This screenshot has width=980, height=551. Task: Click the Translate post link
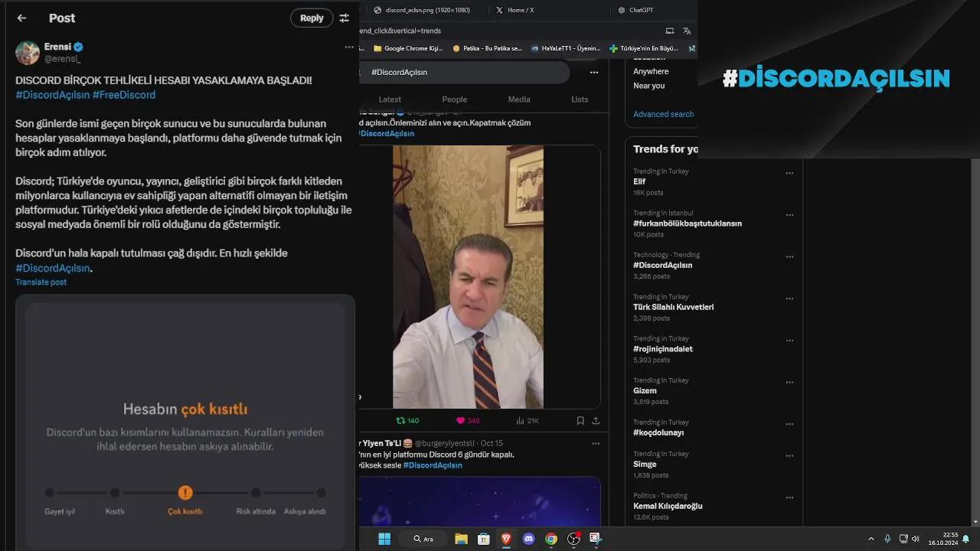click(41, 282)
